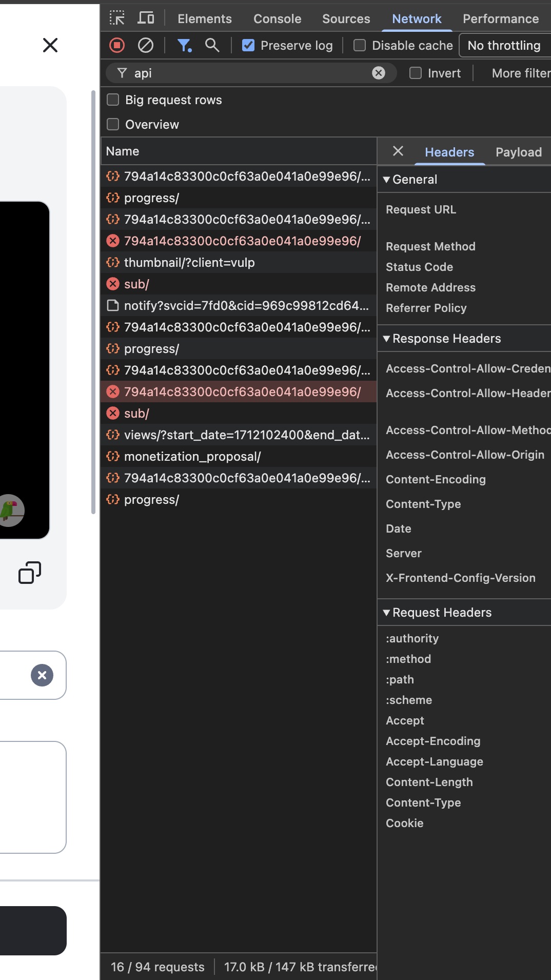Image resolution: width=551 pixels, height=980 pixels.
Task: Collapse the Response Headers section
Action: coord(387,339)
